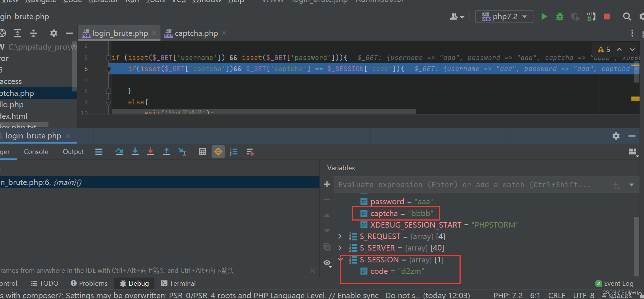
Task: Click the 5 warnings inspection indicator
Action: [x=604, y=50]
